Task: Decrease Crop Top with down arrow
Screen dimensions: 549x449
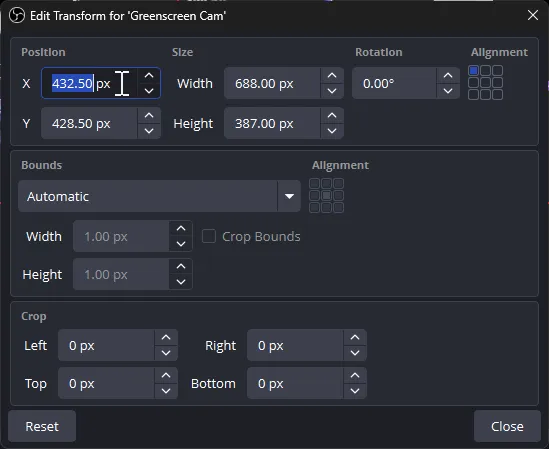Action: (166, 391)
